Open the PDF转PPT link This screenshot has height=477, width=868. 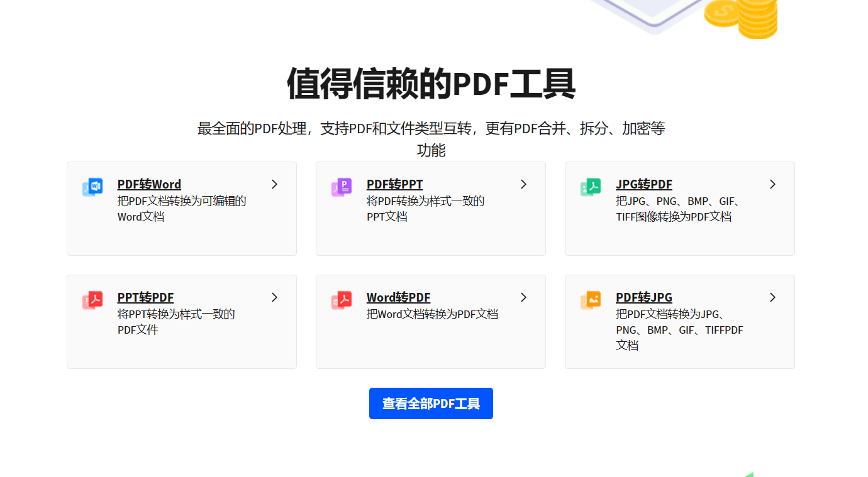(394, 184)
